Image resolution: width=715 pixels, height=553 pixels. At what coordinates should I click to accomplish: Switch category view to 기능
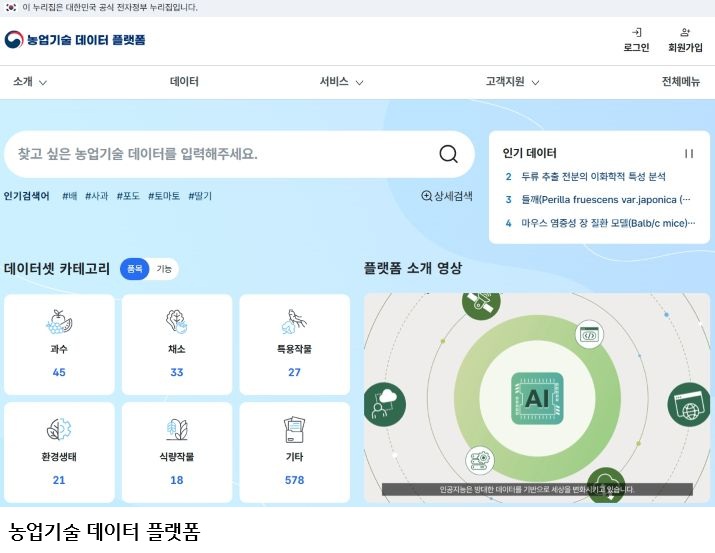click(164, 269)
